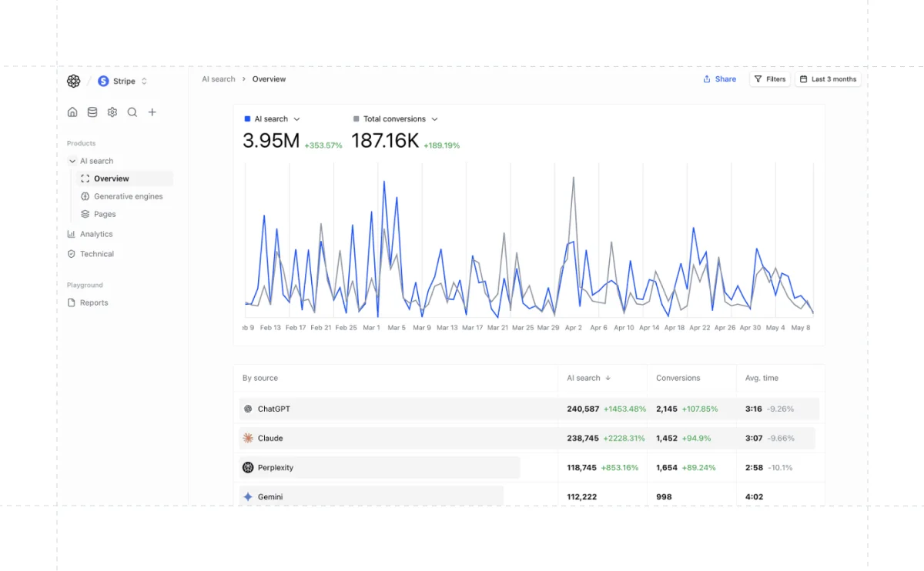Click the Apr 2 label on chart axis
This screenshot has height=571, width=924.
[x=574, y=328]
